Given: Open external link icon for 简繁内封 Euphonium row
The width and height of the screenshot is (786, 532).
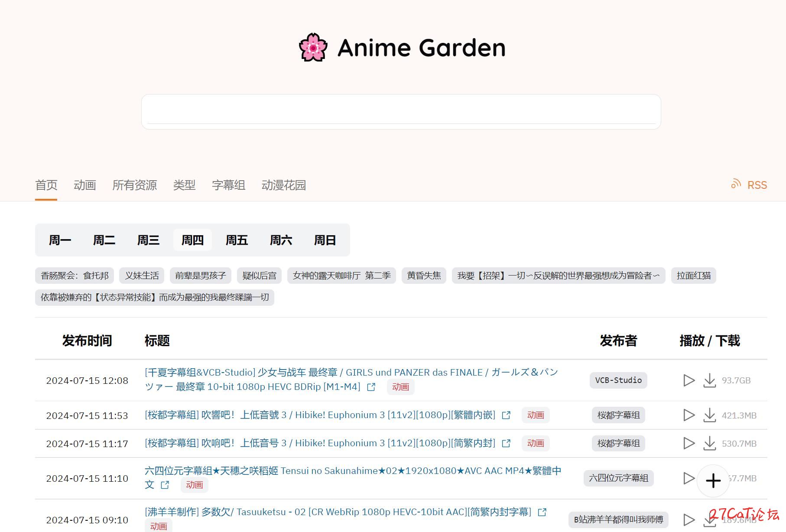Looking at the screenshot, I should [x=506, y=443].
